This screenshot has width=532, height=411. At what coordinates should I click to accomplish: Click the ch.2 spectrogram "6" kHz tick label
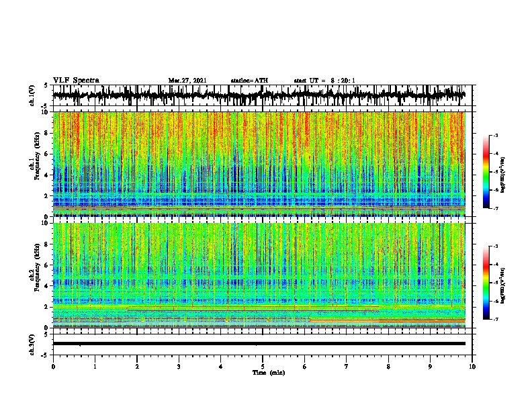[47, 265]
